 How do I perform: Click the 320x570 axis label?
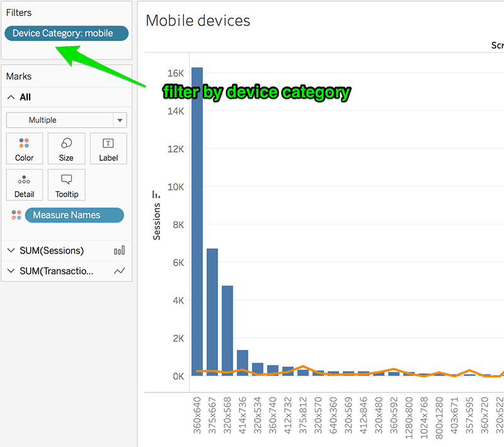[318, 415]
